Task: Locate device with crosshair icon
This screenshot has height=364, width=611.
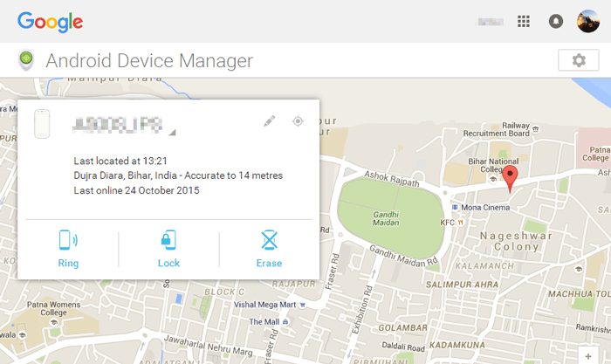Action: click(x=298, y=121)
